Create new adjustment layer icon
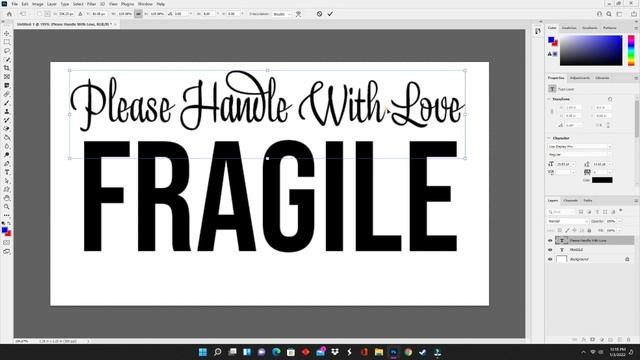The image size is (640, 360). 602,340
